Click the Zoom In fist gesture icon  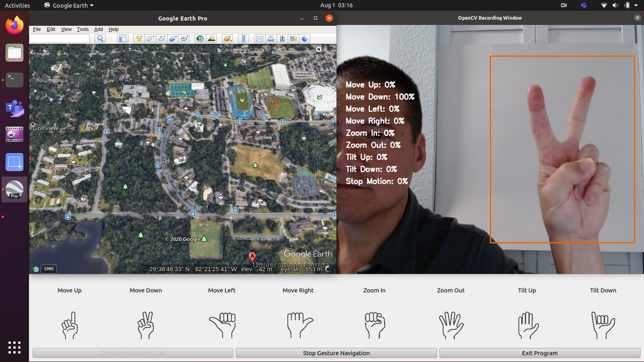(x=375, y=325)
